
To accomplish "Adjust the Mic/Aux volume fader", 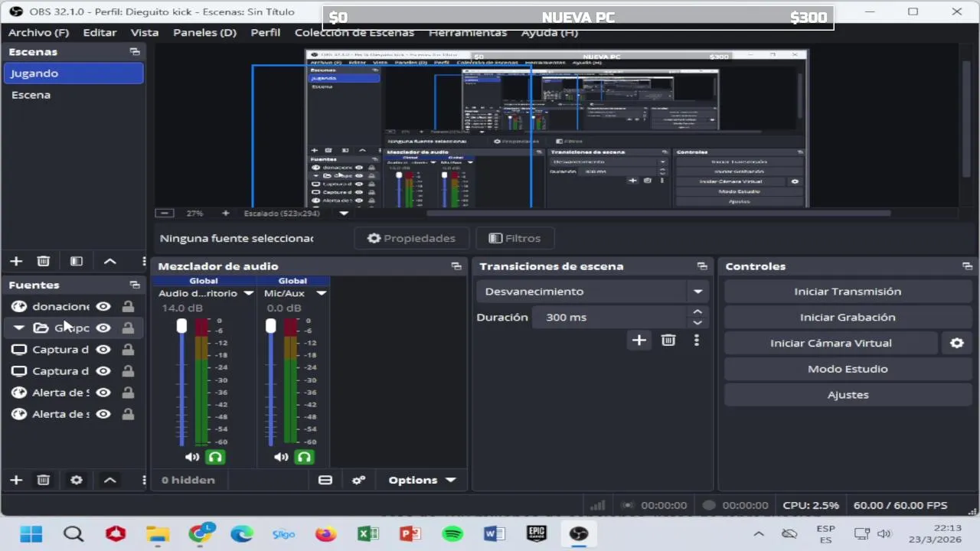I will click(x=270, y=326).
